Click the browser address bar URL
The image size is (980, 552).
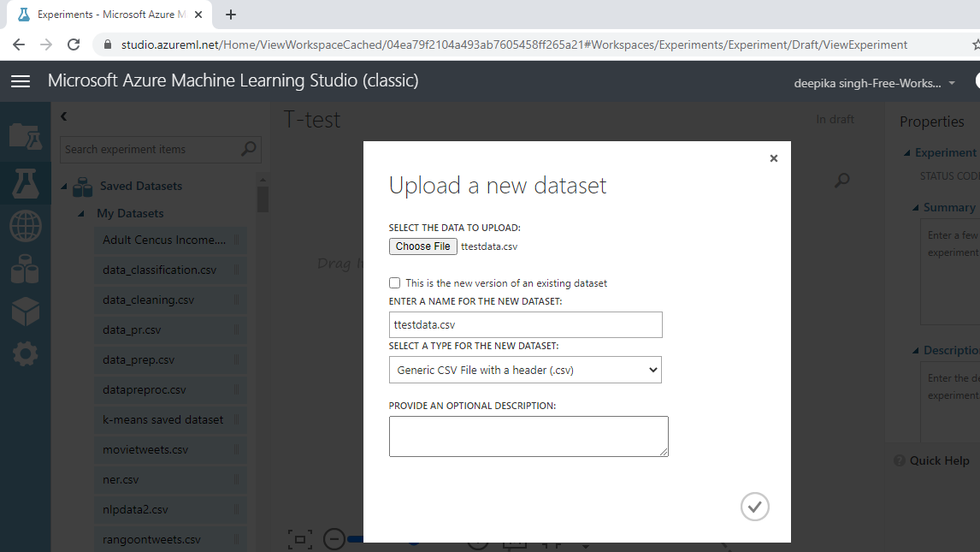coord(515,45)
